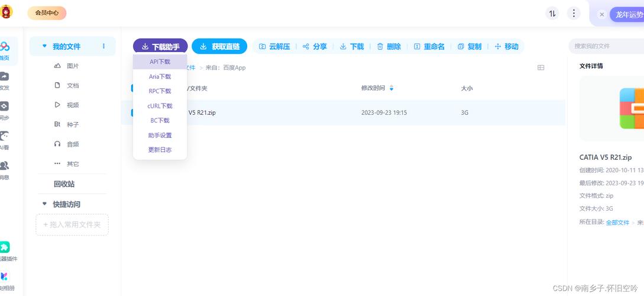Click the 获取直链 button

pos(219,47)
